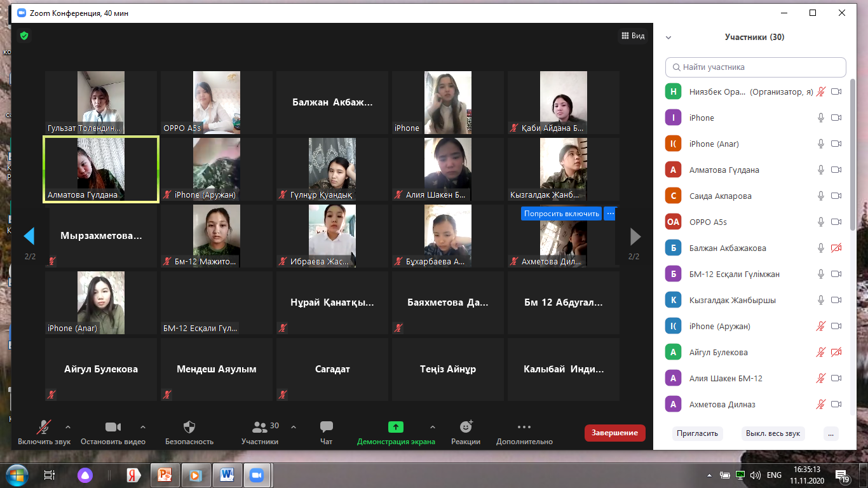The width and height of the screenshot is (868, 488).
Task: Open the Participants (Участники) icon in toolbar
Action: 259,427
